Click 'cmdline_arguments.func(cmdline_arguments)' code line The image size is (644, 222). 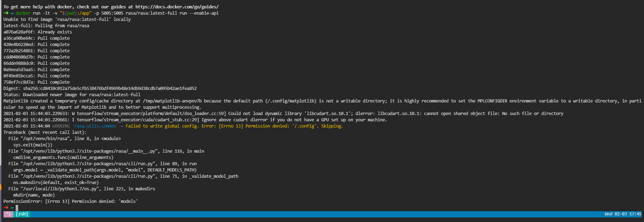(x=64, y=157)
